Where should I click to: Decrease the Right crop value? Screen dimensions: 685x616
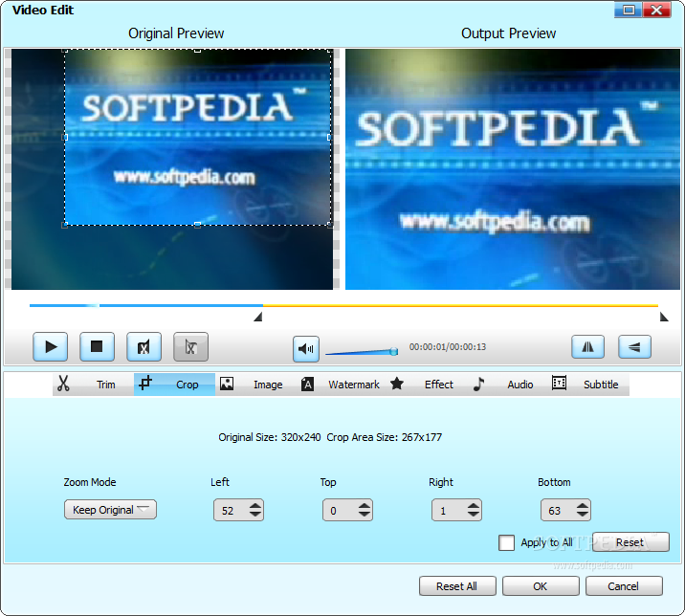[x=474, y=515]
